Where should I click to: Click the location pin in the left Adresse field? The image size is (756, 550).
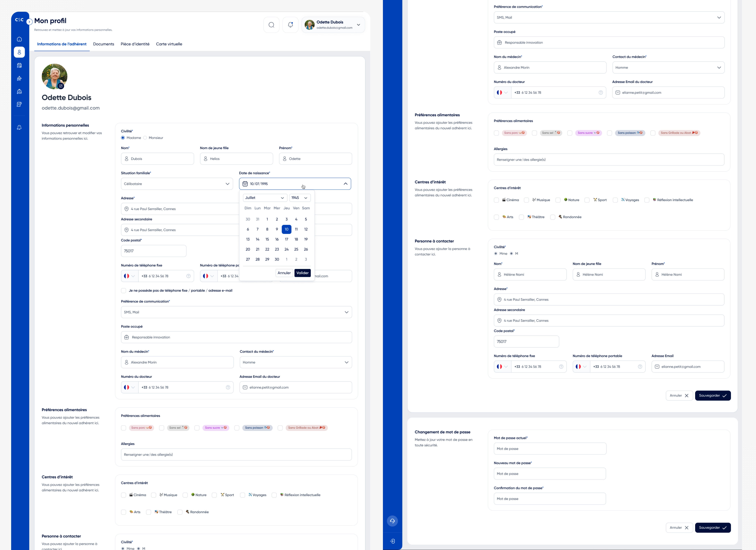(x=126, y=209)
